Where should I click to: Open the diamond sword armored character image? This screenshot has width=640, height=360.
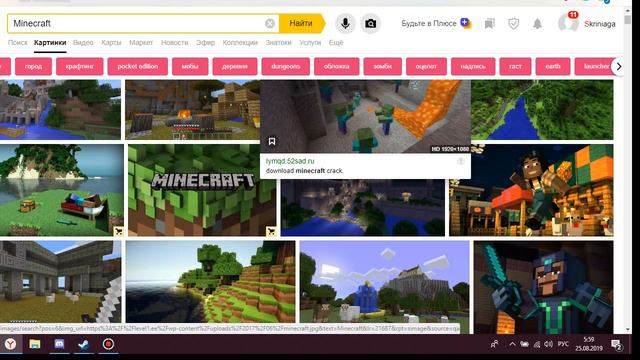543,287
